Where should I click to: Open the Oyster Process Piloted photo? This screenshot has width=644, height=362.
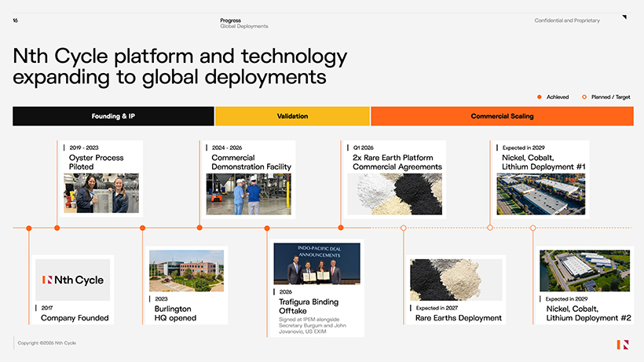101,193
